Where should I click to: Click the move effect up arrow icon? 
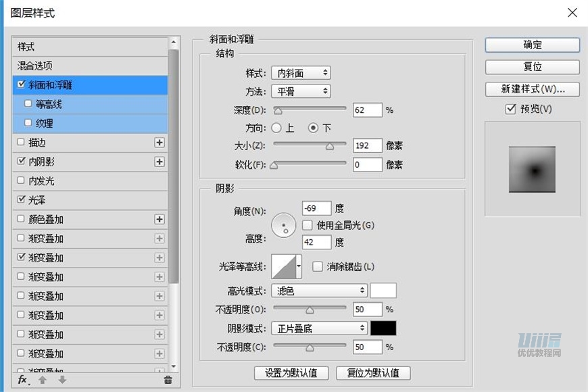(43, 380)
